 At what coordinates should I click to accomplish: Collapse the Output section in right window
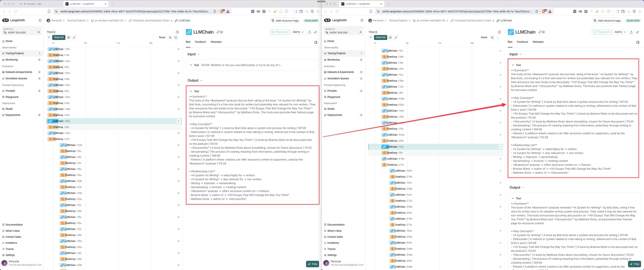(x=517, y=187)
